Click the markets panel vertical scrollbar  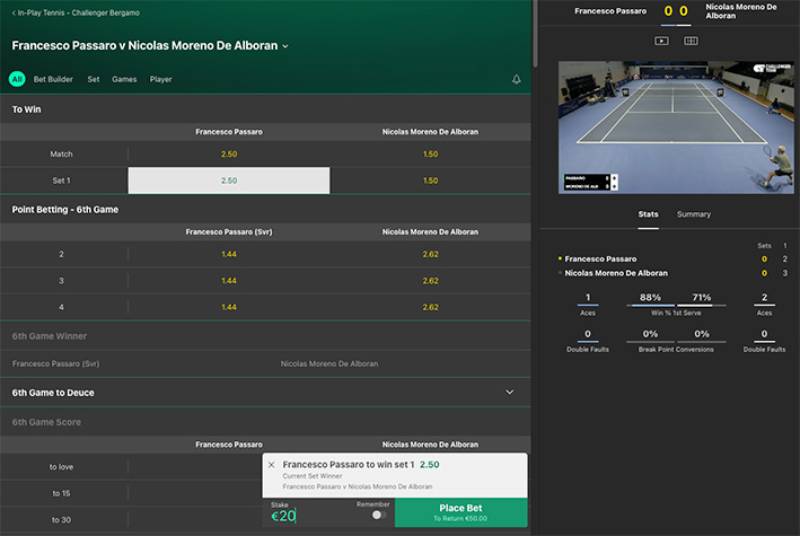[x=535, y=34]
